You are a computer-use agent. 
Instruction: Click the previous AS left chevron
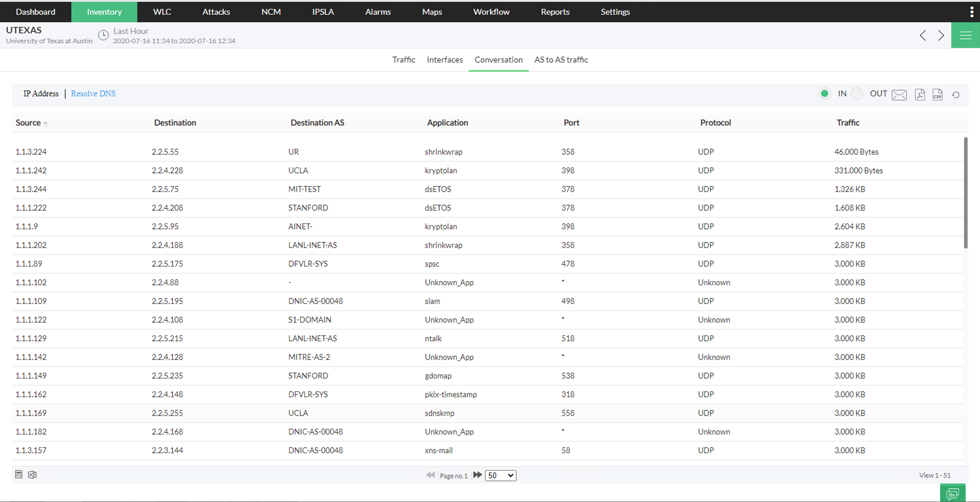[923, 35]
